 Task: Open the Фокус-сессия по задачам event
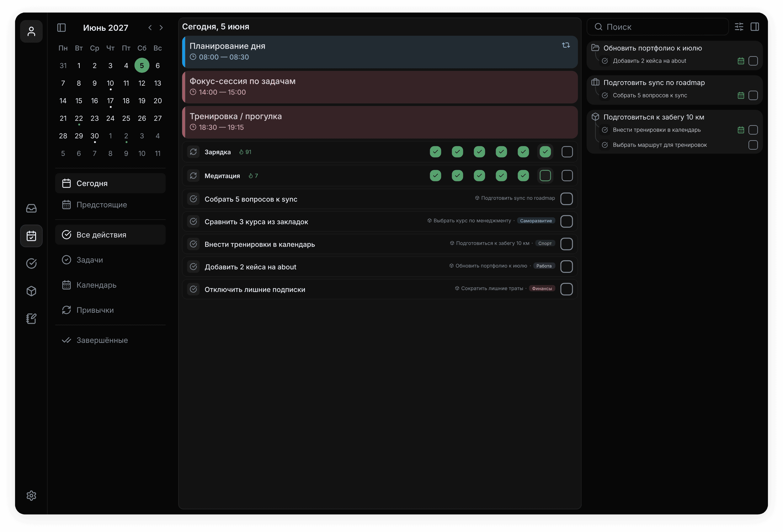[380, 87]
